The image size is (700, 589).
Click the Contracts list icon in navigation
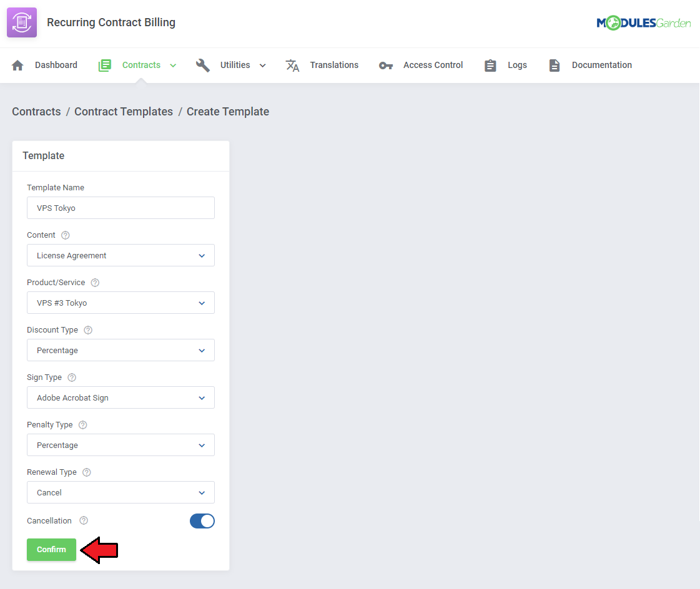tap(104, 65)
